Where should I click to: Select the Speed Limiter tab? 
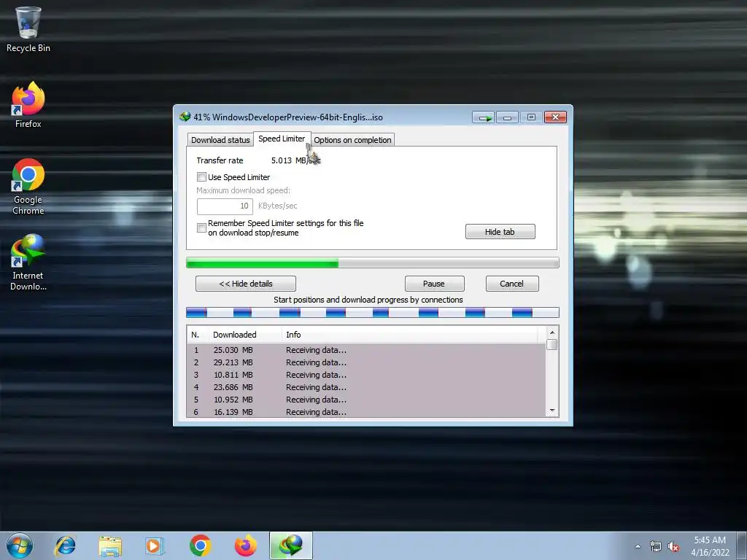(282, 139)
